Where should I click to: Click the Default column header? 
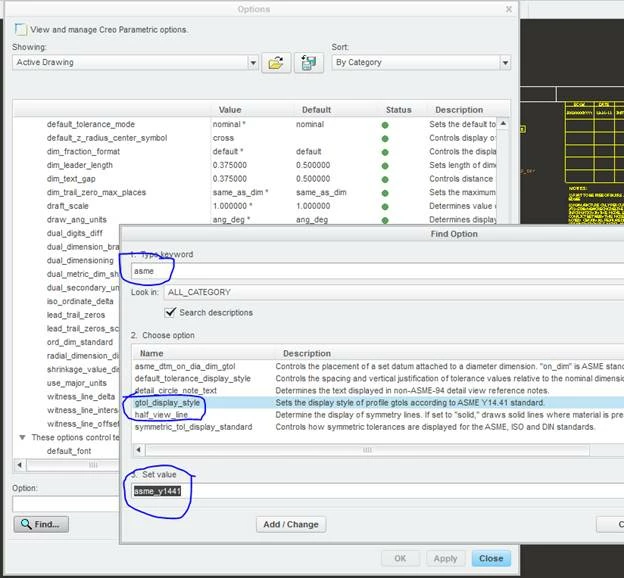pos(316,110)
